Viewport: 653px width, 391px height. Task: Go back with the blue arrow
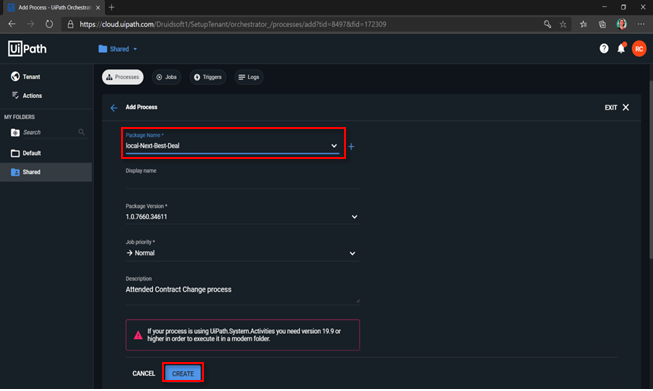pyautogui.click(x=114, y=108)
